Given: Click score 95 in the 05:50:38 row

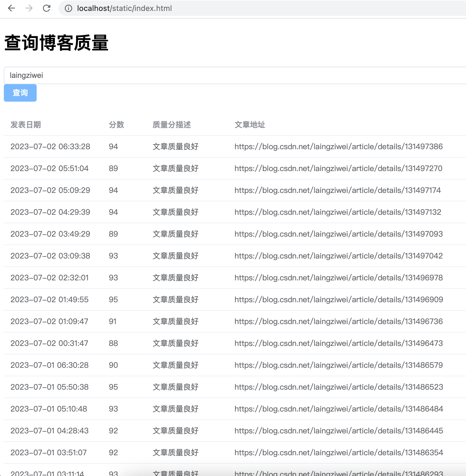Looking at the screenshot, I should [x=113, y=387].
